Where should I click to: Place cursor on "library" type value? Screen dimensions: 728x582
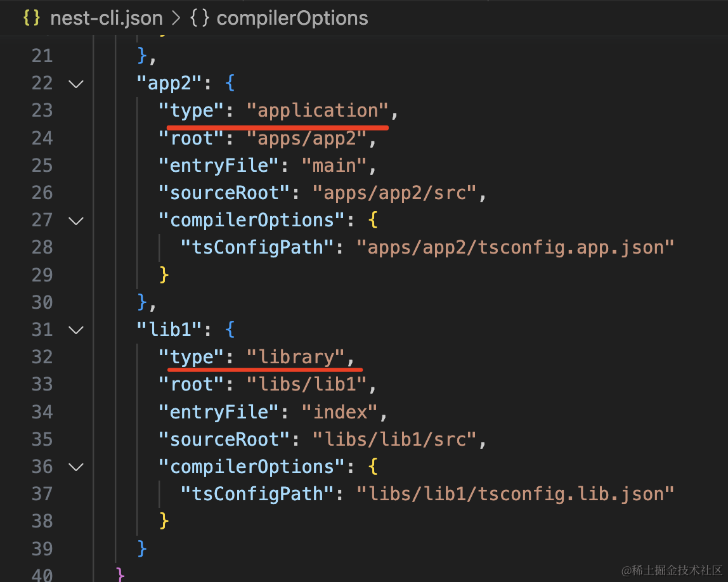click(x=296, y=357)
